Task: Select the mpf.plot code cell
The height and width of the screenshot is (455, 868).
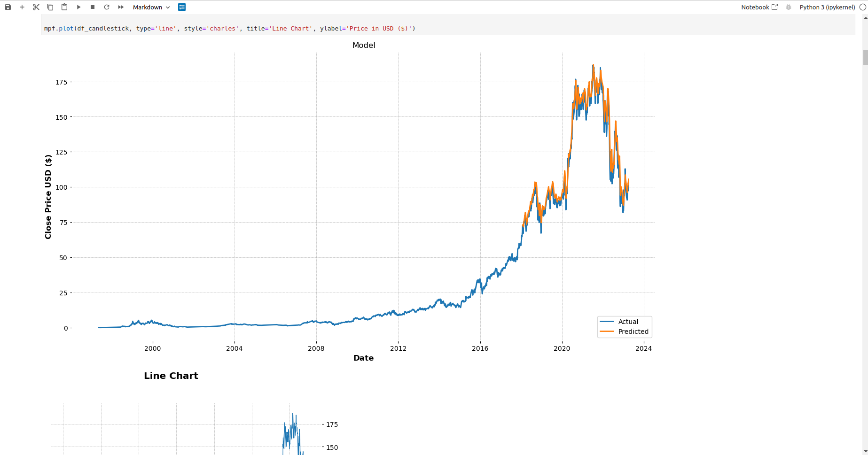Action: (x=229, y=28)
